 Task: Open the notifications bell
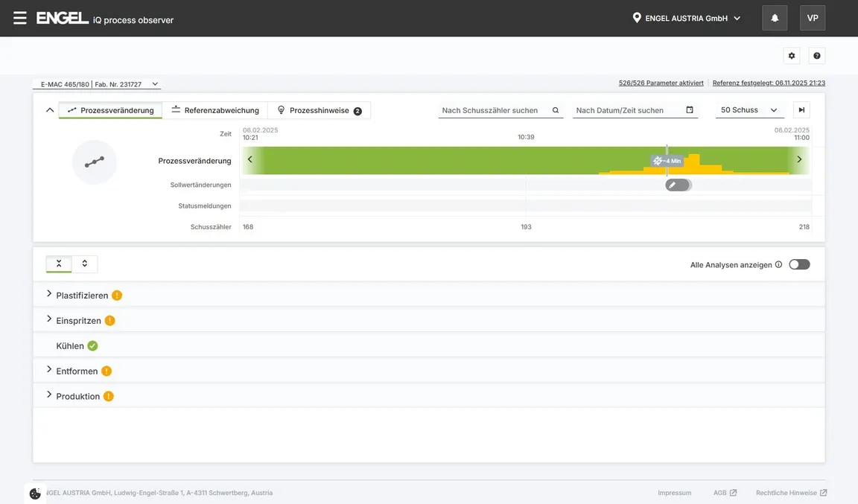[x=775, y=18]
